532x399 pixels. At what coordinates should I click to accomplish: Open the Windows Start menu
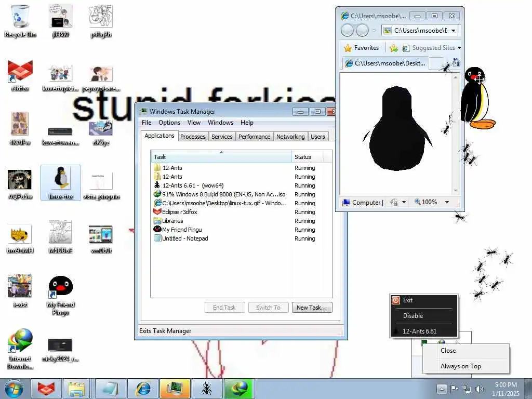(14, 389)
